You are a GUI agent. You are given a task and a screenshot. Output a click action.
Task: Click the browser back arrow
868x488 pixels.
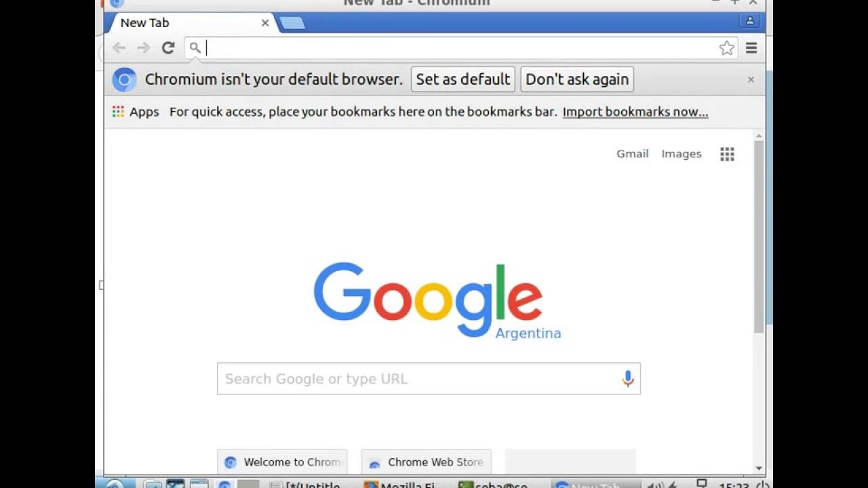coord(119,48)
